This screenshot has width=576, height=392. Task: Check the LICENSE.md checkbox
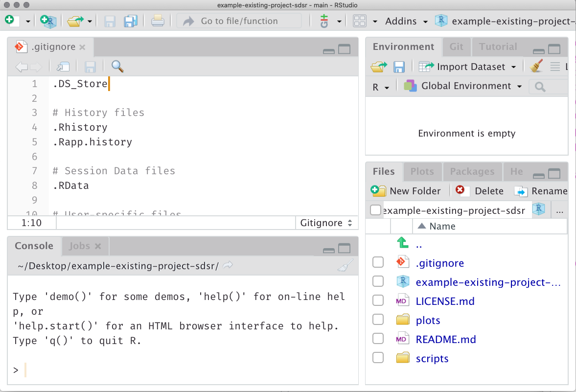pos(378,300)
